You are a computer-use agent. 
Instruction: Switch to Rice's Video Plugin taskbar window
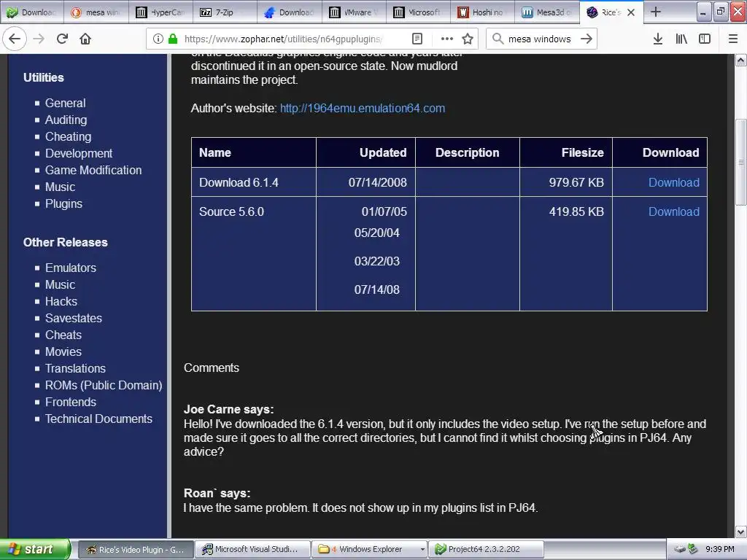pyautogui.click(x=136, y=549)
